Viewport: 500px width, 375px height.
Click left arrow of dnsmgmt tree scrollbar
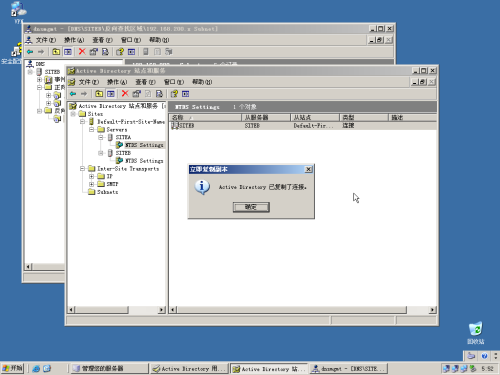(28, 266)
